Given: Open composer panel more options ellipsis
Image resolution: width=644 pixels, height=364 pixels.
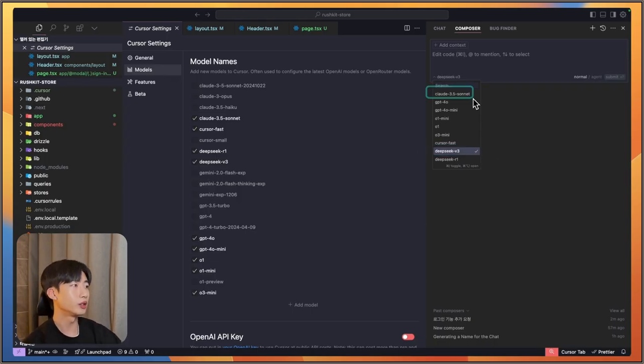Looking at the screenshot, I should 613,28.
